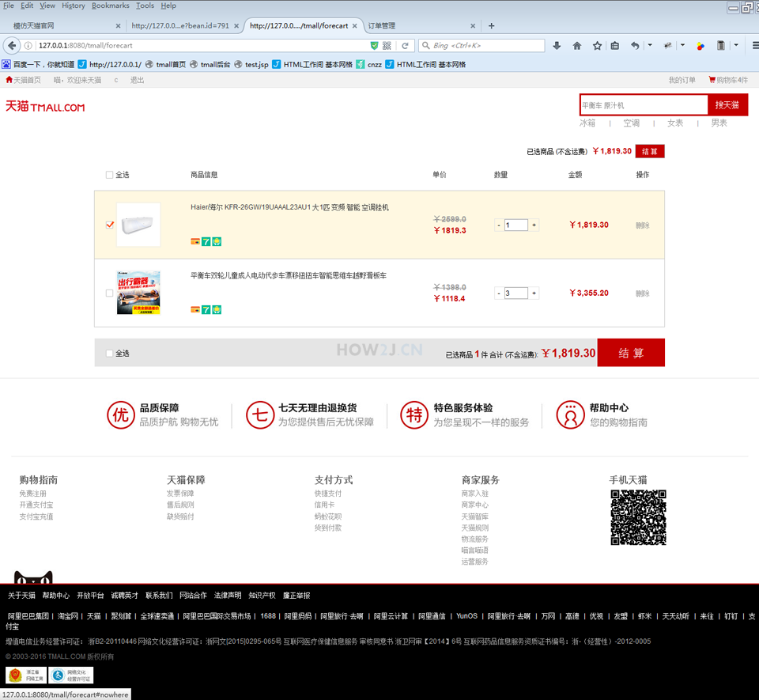The width and height of the screenshot is (759, 700).
Task: Open the Bookmarks menu
Action: (111, 6)
